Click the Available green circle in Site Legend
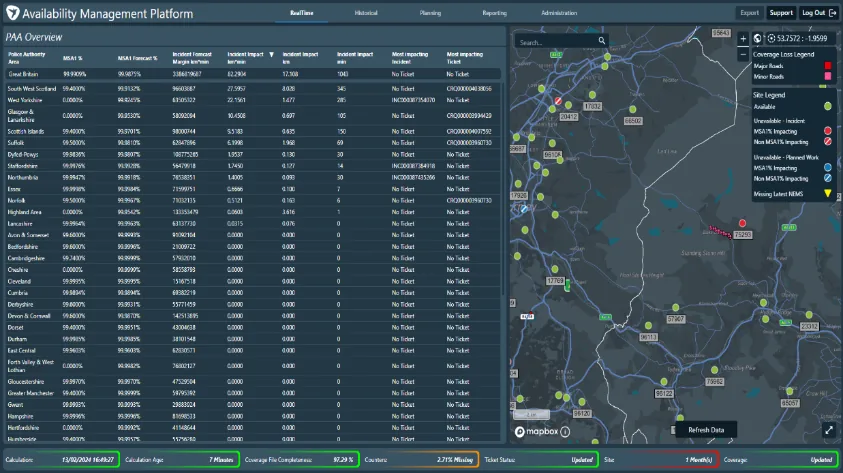Screen dimensions: 843x473 [x=828, y=106]
